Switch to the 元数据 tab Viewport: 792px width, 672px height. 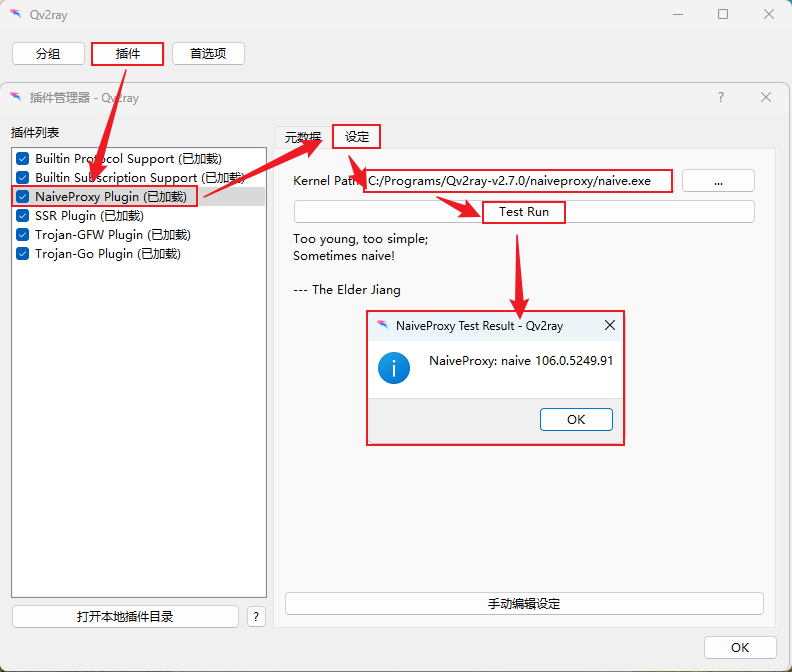point(302,137)
